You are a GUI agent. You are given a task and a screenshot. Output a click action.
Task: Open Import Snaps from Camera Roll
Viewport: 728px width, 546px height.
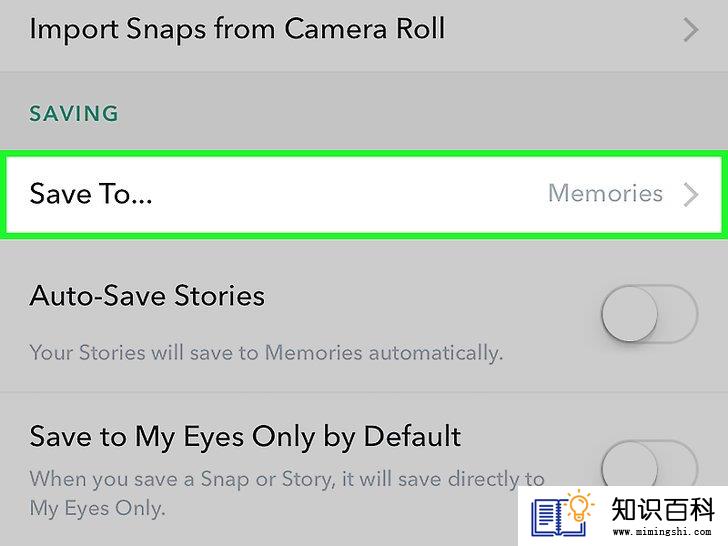(x=364, y=31)
